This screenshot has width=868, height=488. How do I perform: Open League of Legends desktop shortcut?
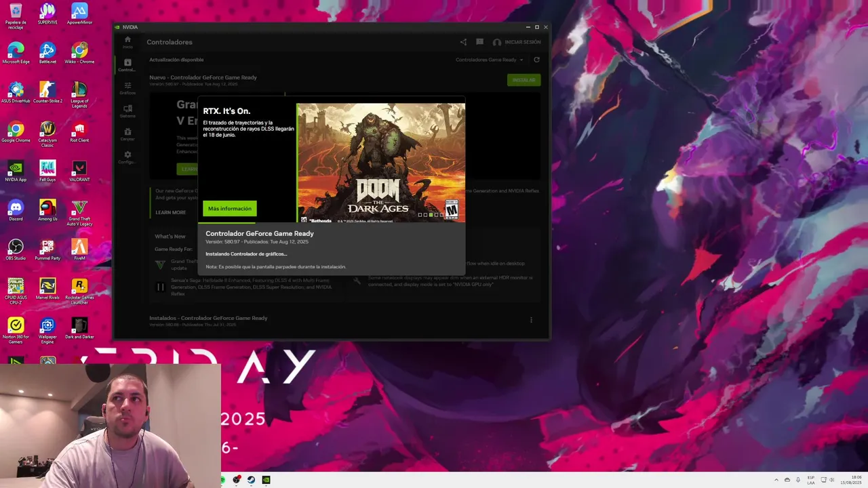[x=79, y=95]
